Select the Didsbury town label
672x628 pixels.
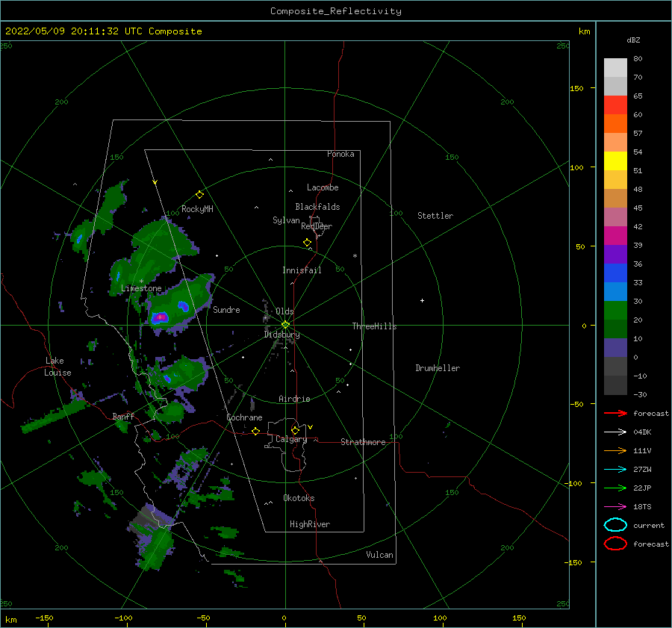coord(281,335)
